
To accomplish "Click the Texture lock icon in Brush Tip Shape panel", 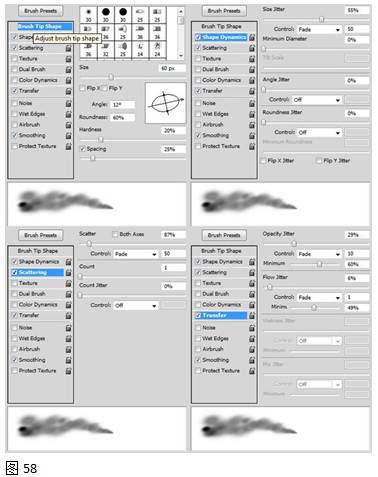I will click(68, 59).
